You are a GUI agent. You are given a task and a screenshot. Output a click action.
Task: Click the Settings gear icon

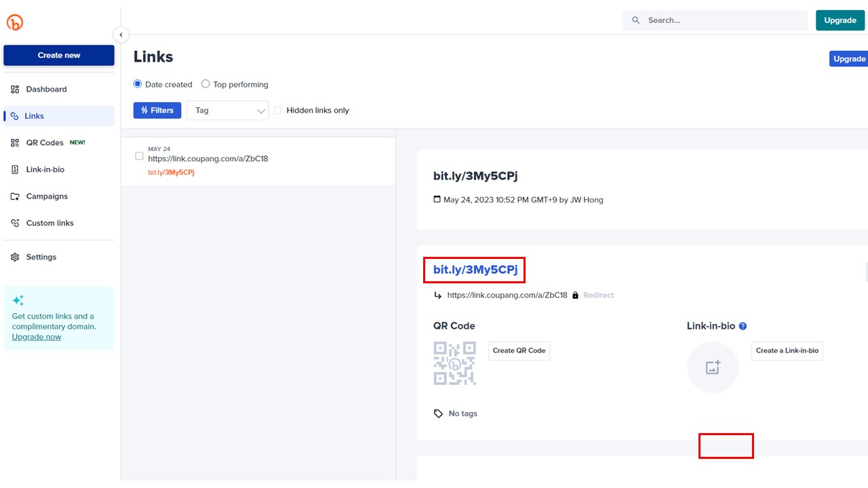pyautogui.click(x=15, y=258)
